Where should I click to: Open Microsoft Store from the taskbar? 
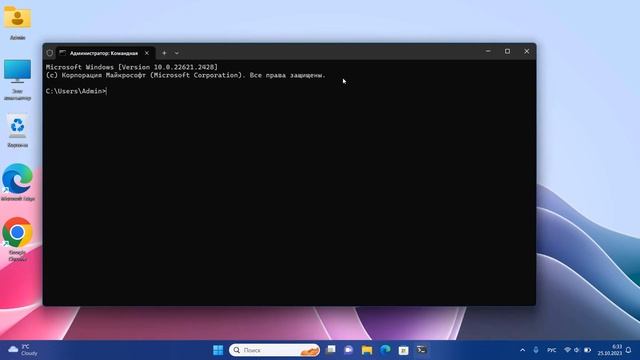point(403,350)
